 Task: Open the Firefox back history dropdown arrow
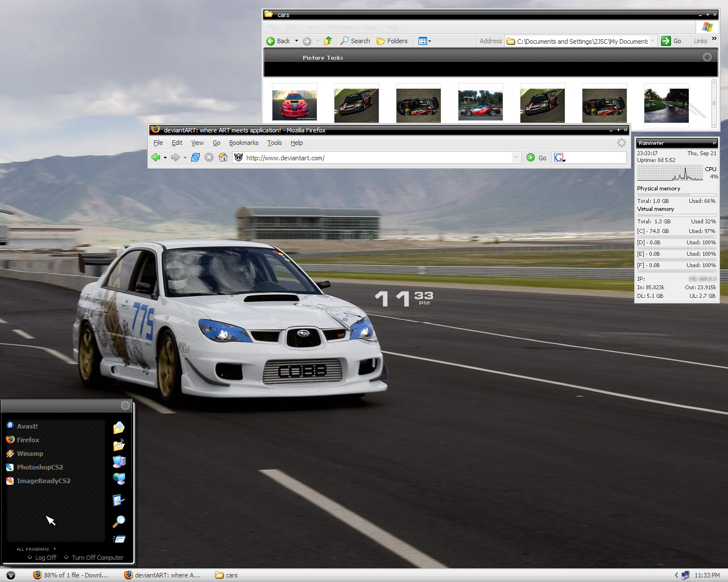pos(165,158)
